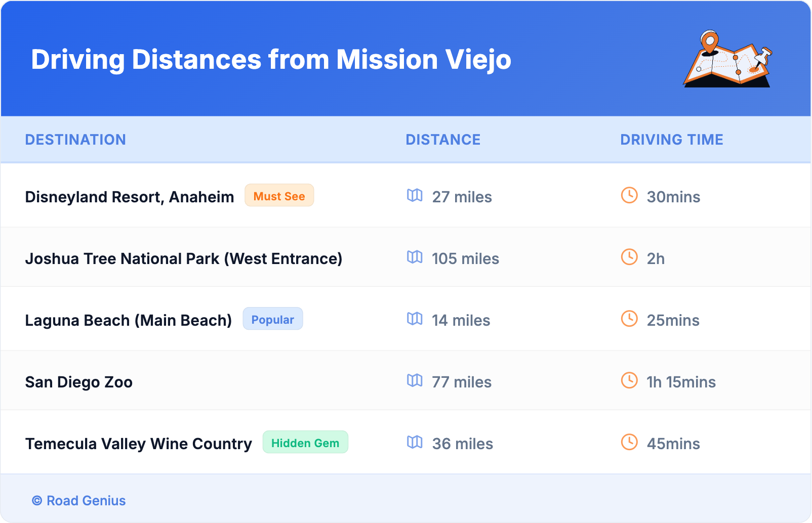Click the clock icon beside 30mins
Image resolution: width=812 pixels, height=523 pixels.
[629, 195]
